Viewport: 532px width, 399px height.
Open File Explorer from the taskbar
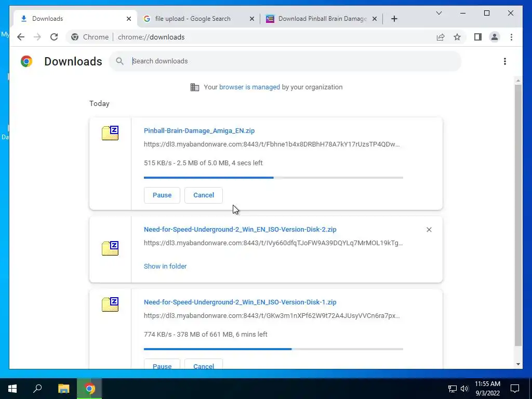[63, 389]
